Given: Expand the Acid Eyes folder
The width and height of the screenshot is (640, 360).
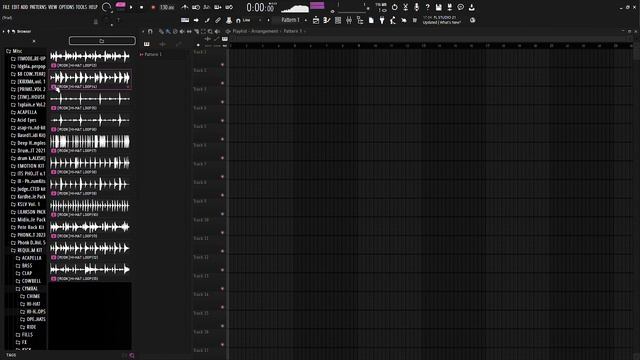Looking at the screenshot, I should click(24, 120).
